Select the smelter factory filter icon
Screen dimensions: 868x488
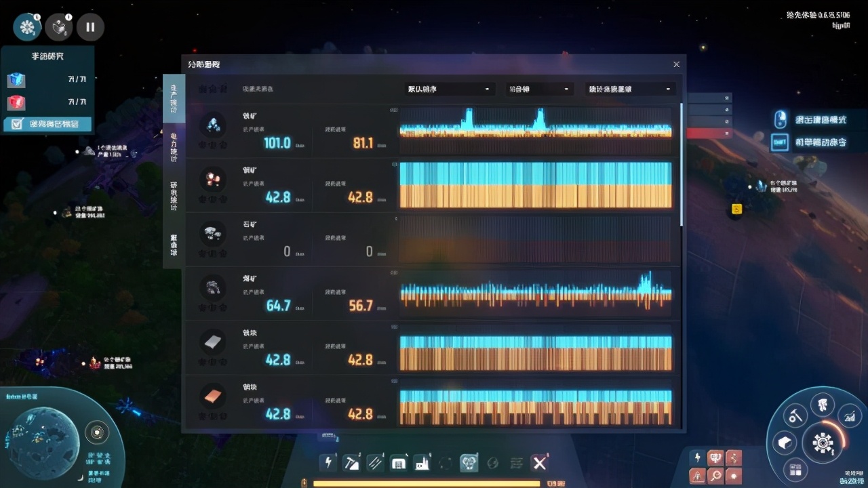(420, 463)
